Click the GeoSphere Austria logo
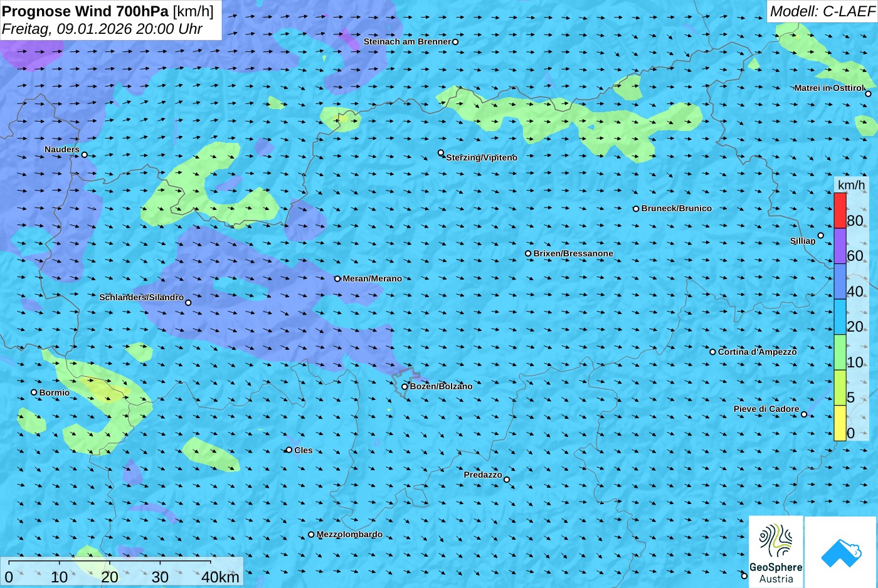878x588 pixels. [776, 552]
